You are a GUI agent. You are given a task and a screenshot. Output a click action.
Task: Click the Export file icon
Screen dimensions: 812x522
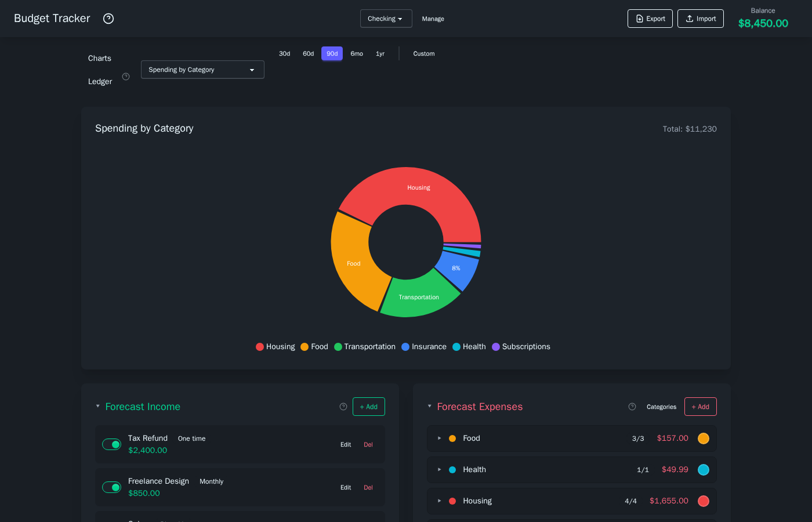640,19
